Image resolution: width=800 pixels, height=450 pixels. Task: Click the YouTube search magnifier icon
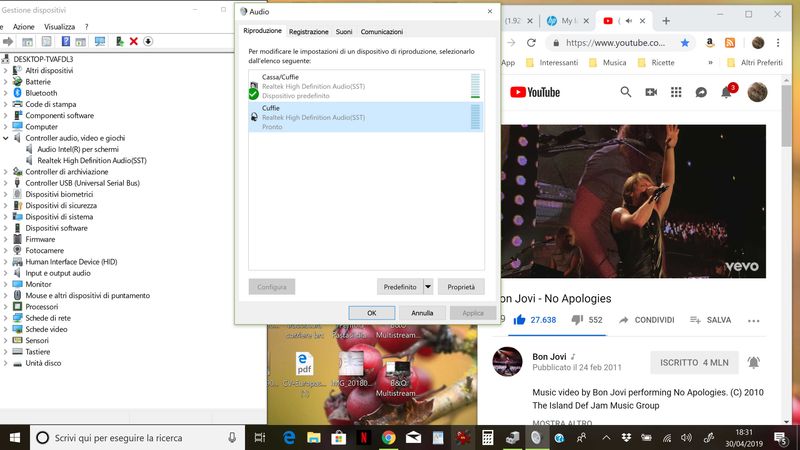coord(626,92)
